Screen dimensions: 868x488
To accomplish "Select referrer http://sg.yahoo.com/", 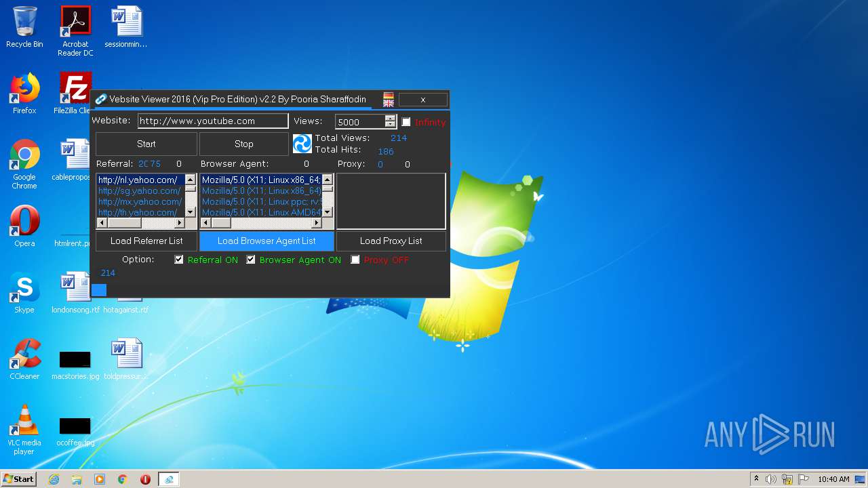I will pyautogui.click(x=140, y=190).
